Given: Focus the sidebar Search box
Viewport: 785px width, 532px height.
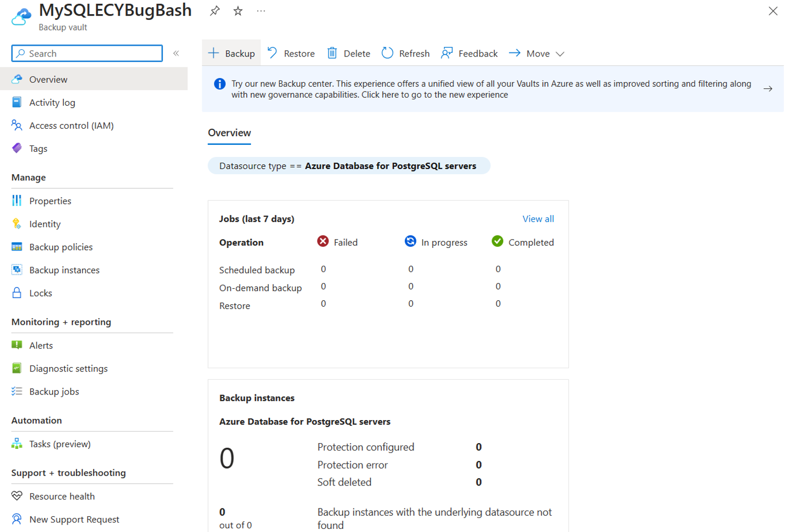Looking at the screenshot, I should pos(87,53).
